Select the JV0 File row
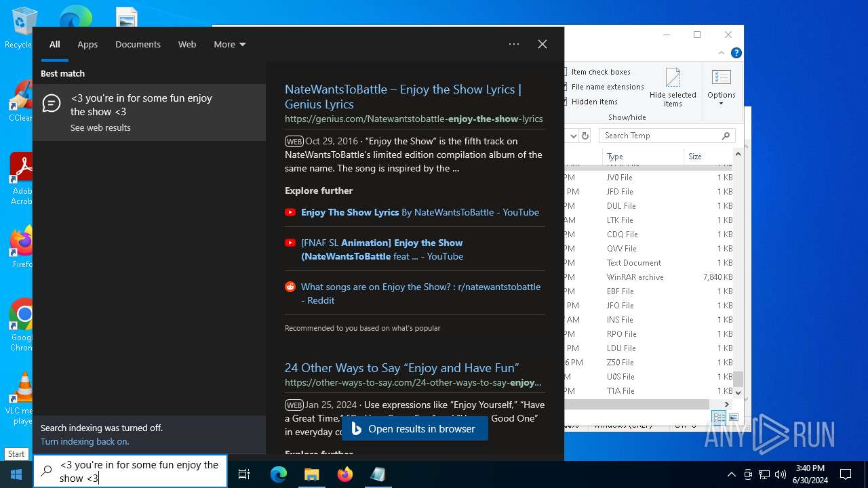The height and width of the screenshot is (488, 868). click(x=648, y=178)
